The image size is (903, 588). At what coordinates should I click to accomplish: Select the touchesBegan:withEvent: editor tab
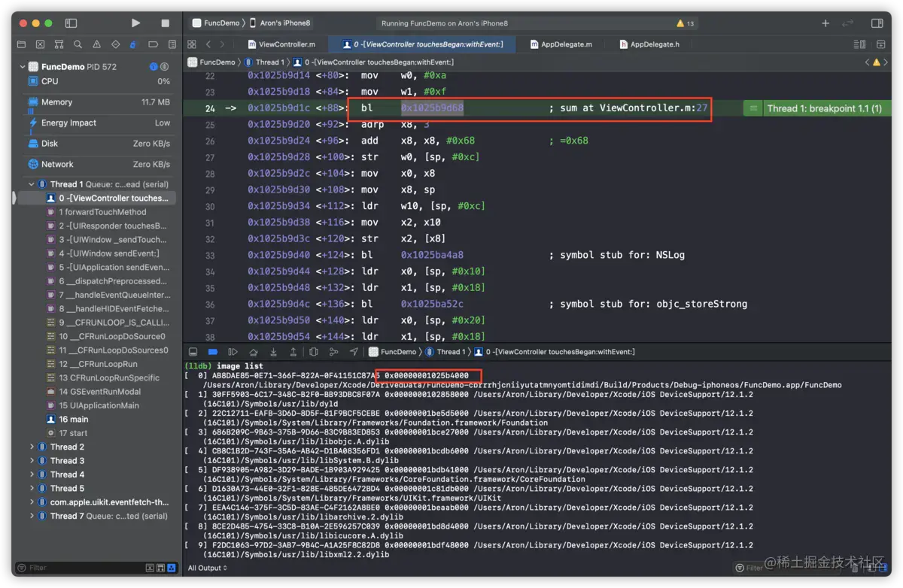[422, 44]
